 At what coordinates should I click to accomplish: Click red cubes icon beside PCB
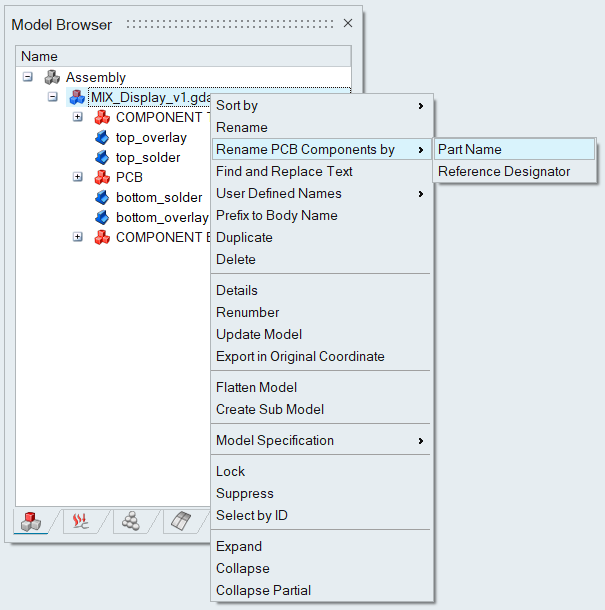point(102,177)
